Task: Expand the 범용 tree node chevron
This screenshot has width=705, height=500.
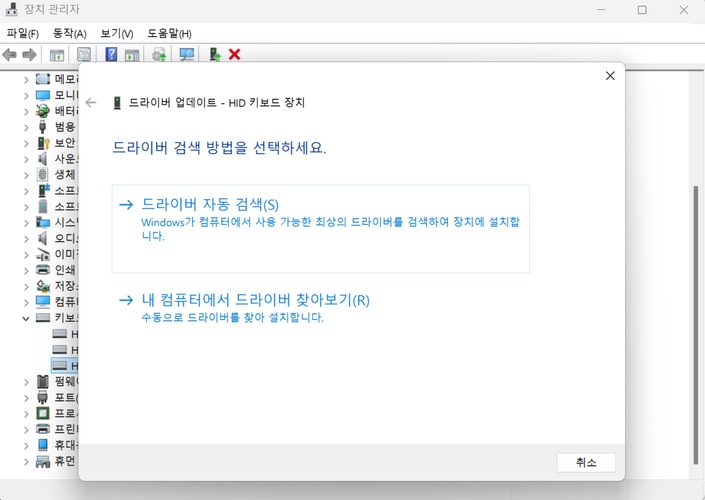Action: [26, 128]
